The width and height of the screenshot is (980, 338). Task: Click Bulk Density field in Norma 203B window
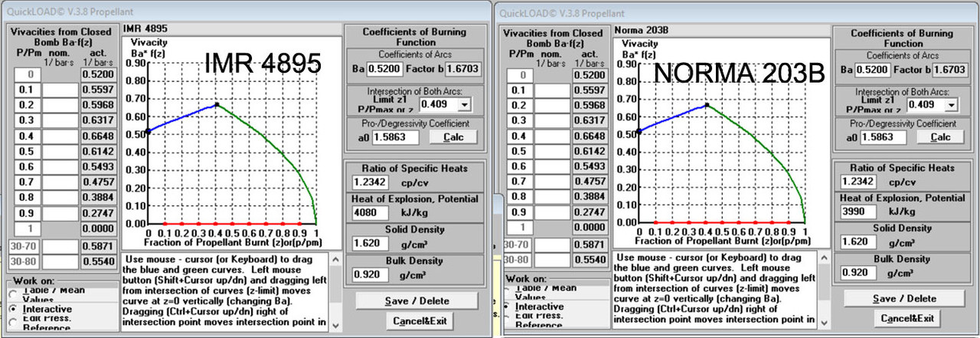click(x=857, y=272)
